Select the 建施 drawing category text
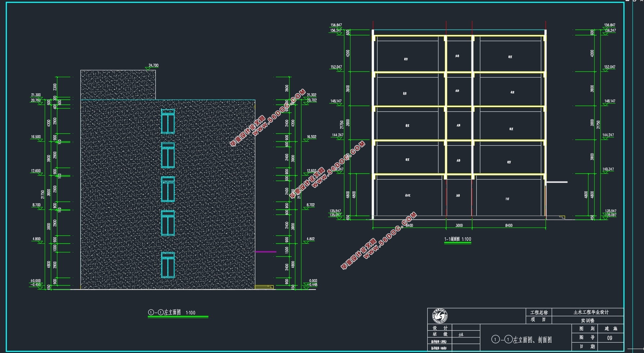Screen dimensions: 644x353 611,328
